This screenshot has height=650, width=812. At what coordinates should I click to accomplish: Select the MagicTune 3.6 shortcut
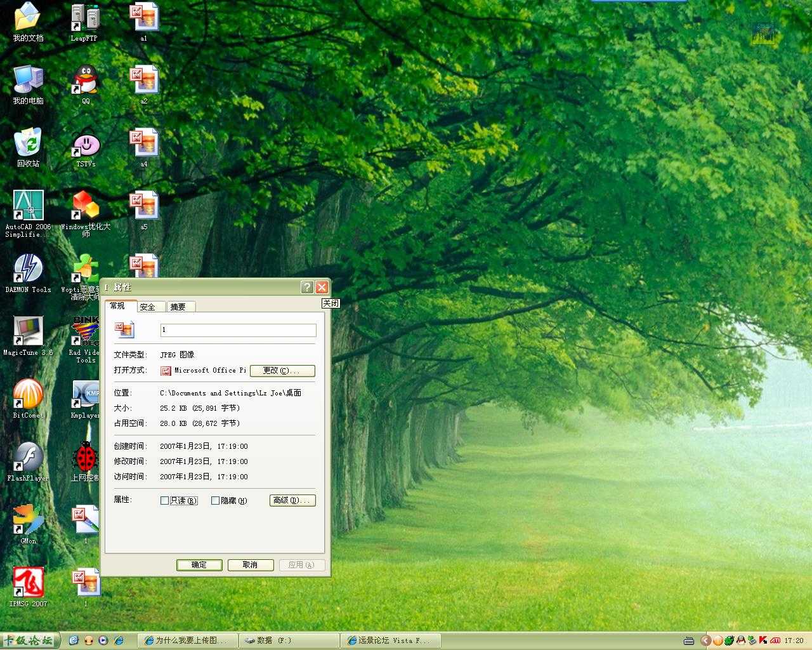pyautogui.click(x=28, y=336)
